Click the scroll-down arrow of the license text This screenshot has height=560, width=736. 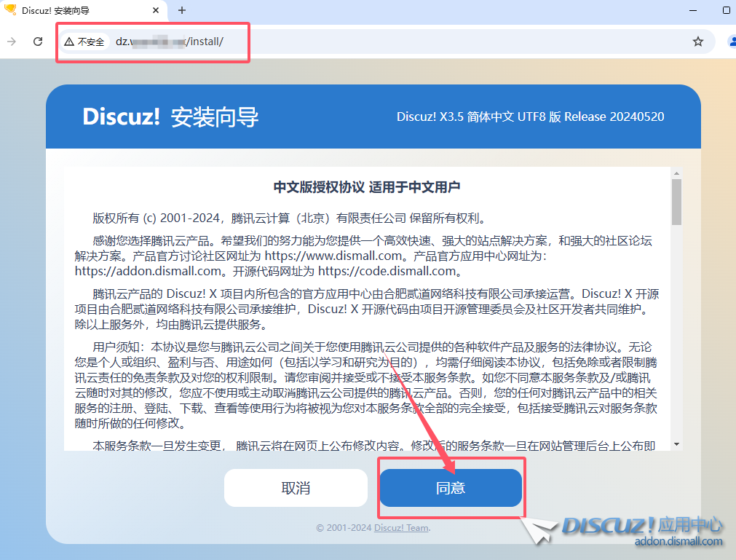click(x=676, y=443)
